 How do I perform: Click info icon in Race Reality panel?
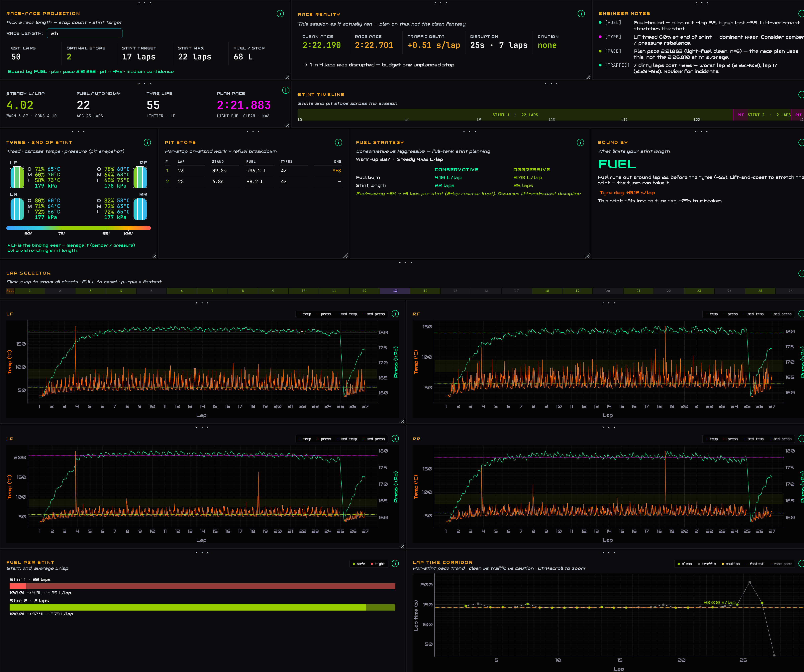581,14
